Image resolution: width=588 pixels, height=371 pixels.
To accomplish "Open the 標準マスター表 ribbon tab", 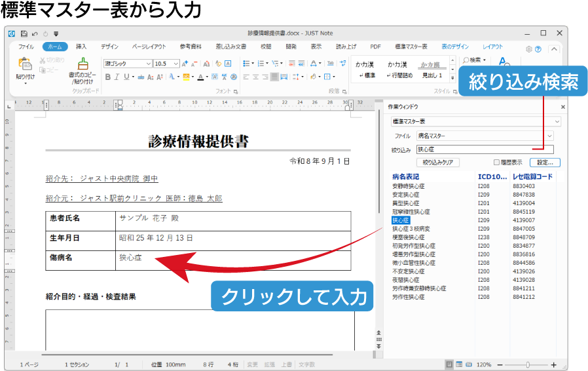I will [411, 47].
